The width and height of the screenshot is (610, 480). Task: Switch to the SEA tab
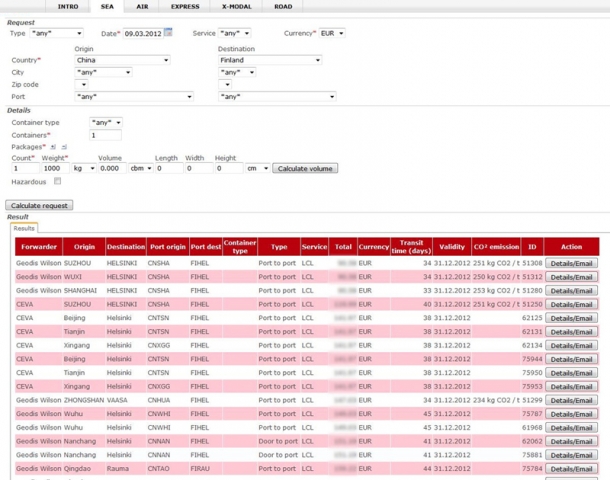(x=107, y=7)
